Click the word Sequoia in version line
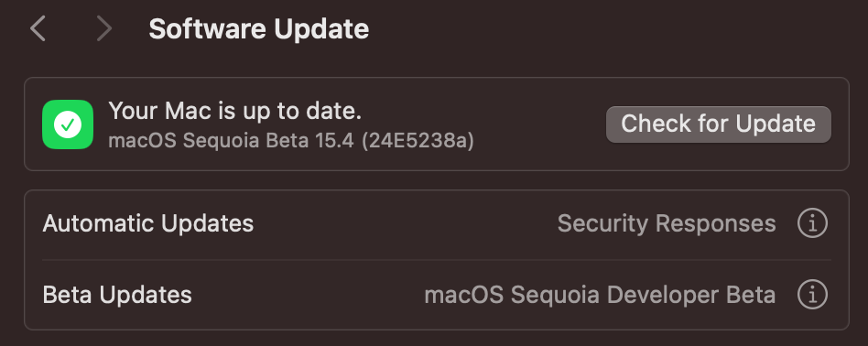The width and height of the screenshot is (868, 346). point(222,141)
